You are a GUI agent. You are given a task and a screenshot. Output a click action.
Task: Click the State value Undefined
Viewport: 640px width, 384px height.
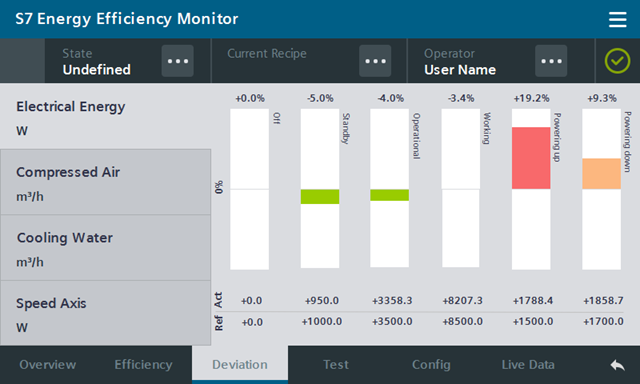[x=97, y=70]
